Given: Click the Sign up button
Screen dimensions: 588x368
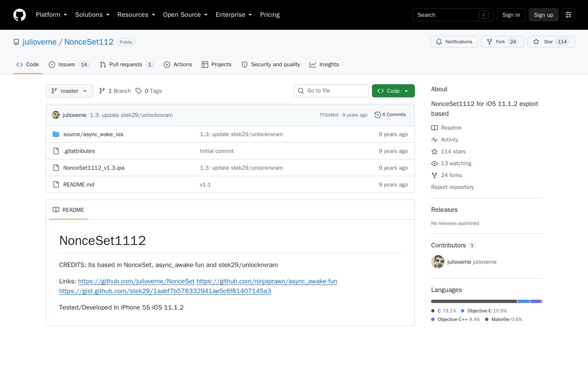Looking at the screenshot, I should pos(543,15).
